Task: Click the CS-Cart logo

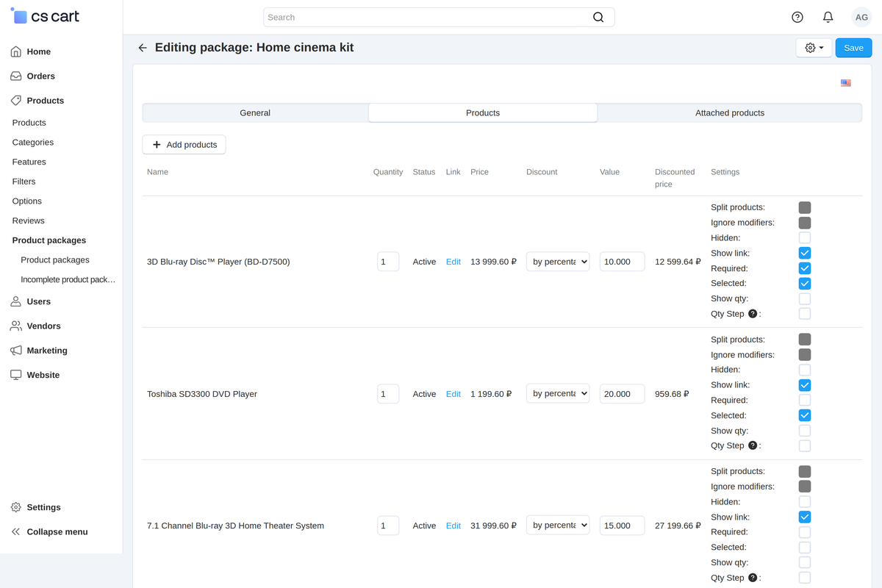Action: tap(45, 16)
